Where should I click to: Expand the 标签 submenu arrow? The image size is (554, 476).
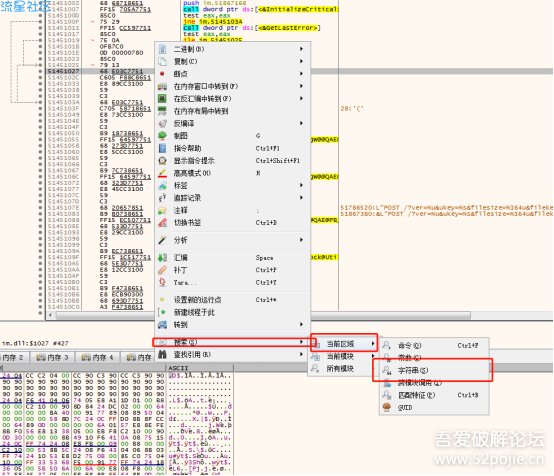[x=301, y=185]
